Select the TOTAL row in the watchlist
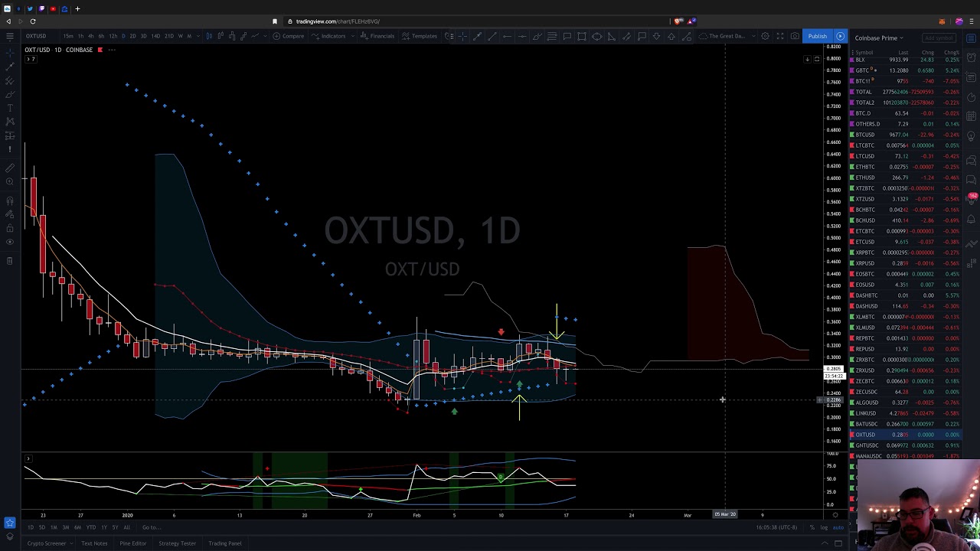This screenshot has height=551, width=980. (x=904, y=92)
